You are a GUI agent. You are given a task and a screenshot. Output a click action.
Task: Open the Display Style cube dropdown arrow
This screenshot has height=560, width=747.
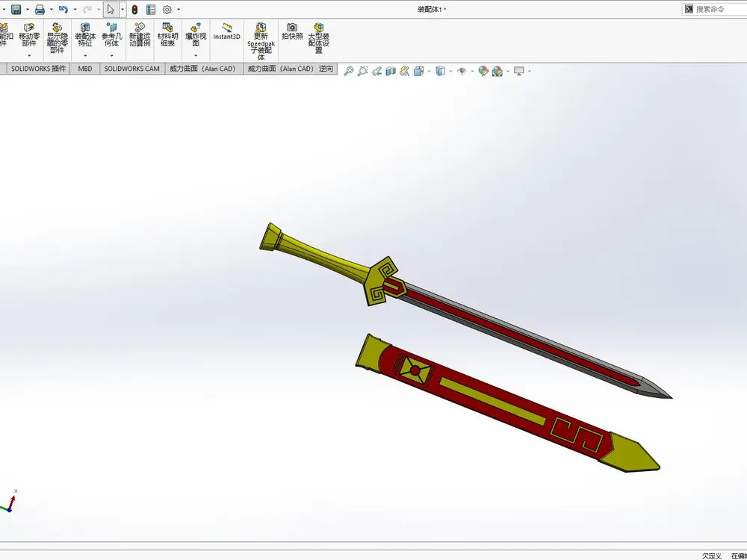(x=450, y=71)
